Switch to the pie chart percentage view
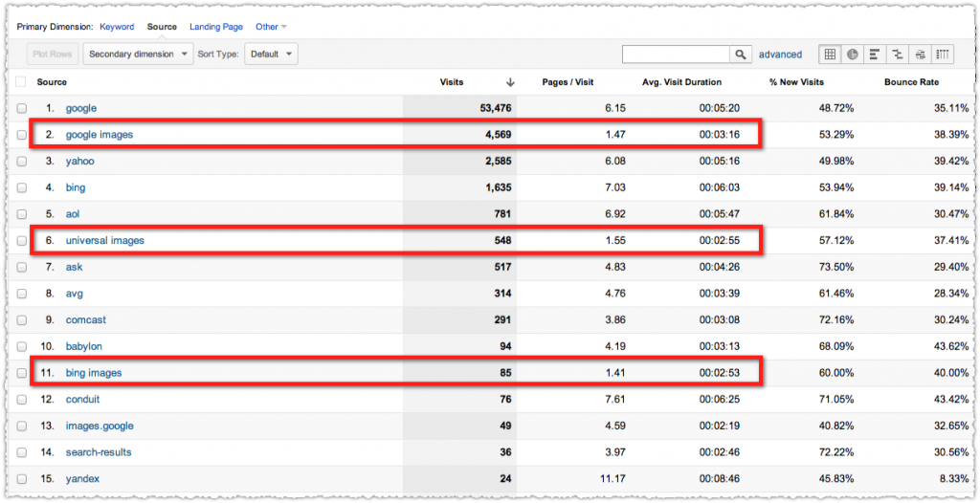 coord(853,55)
